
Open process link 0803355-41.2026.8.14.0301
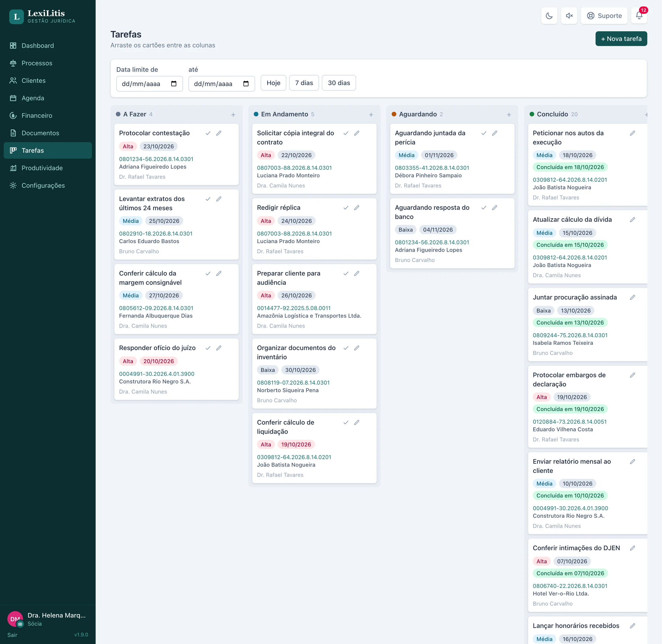pos(432,168)
